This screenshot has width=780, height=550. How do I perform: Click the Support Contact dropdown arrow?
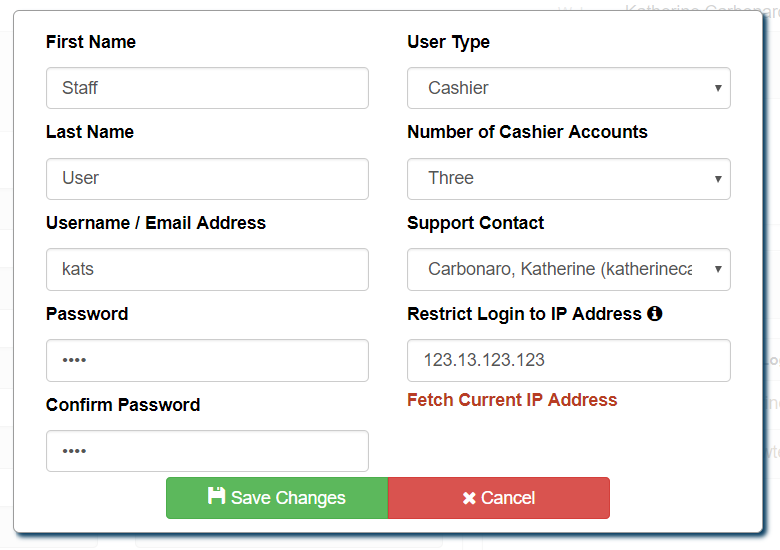[718, 270]
